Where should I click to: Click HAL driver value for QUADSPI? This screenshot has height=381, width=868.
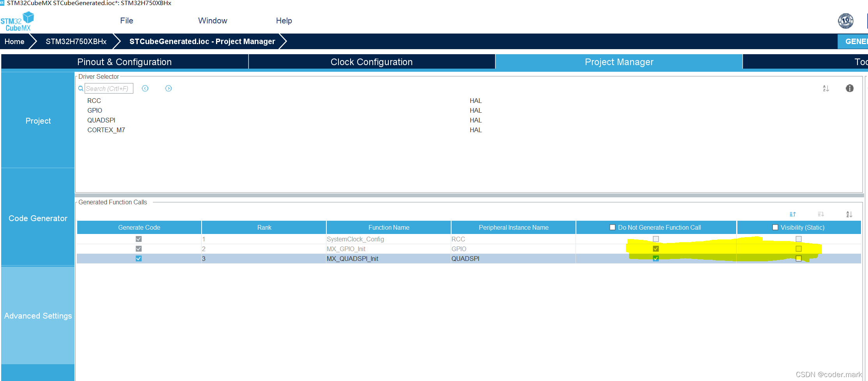[476, 120]
